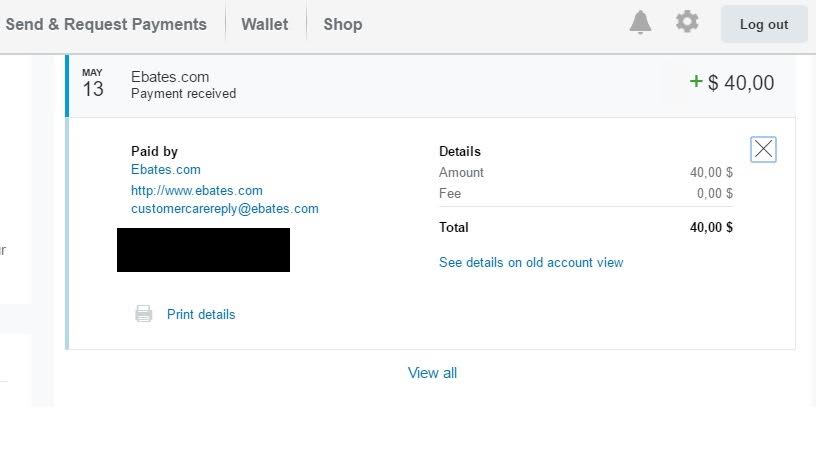The width and height of the screenshot is (819, 460).
Task: Open the http://www.ebates.com website link
Action: (197, 190)
